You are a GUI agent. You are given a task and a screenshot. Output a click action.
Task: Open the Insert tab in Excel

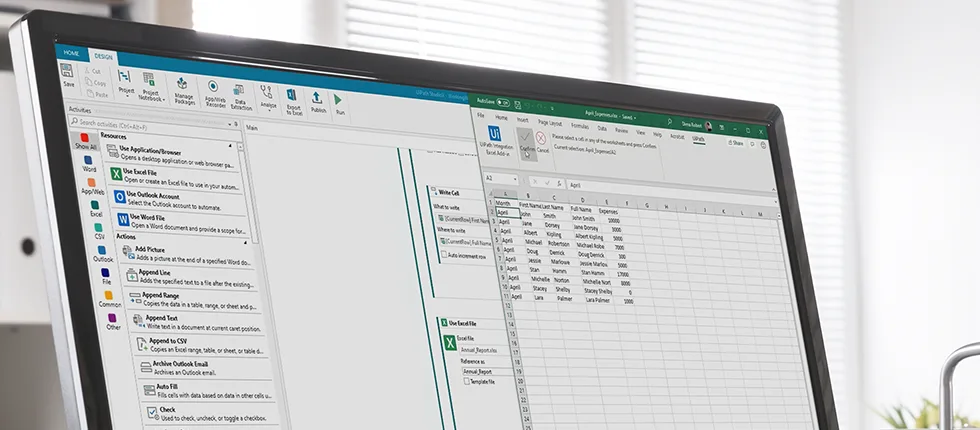[x=522, y=120]
